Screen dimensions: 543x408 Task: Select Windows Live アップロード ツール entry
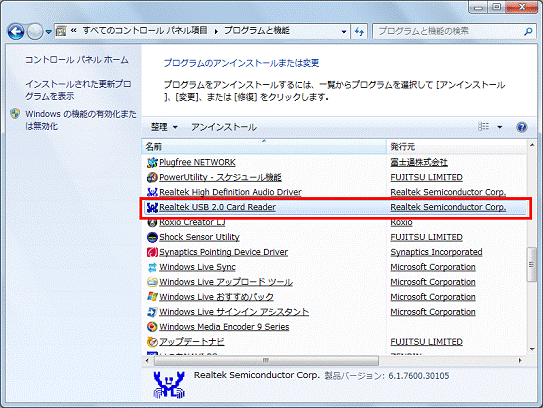226,282
